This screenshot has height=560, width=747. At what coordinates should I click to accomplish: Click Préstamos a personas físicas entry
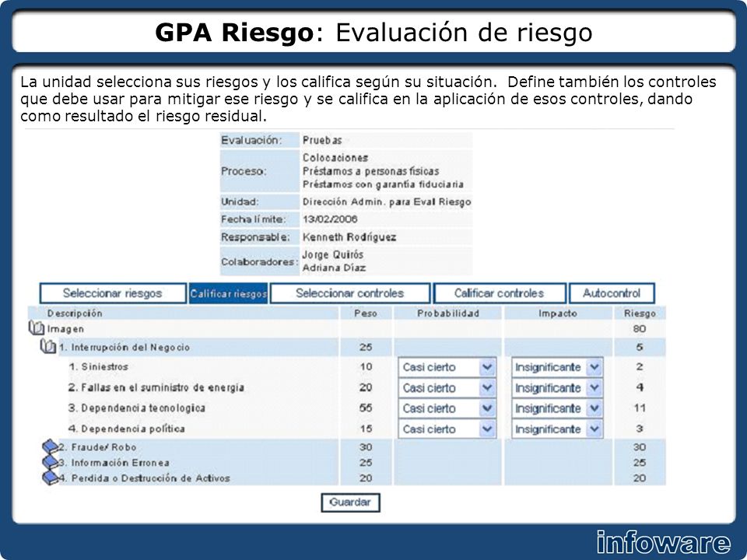(370, 171)
